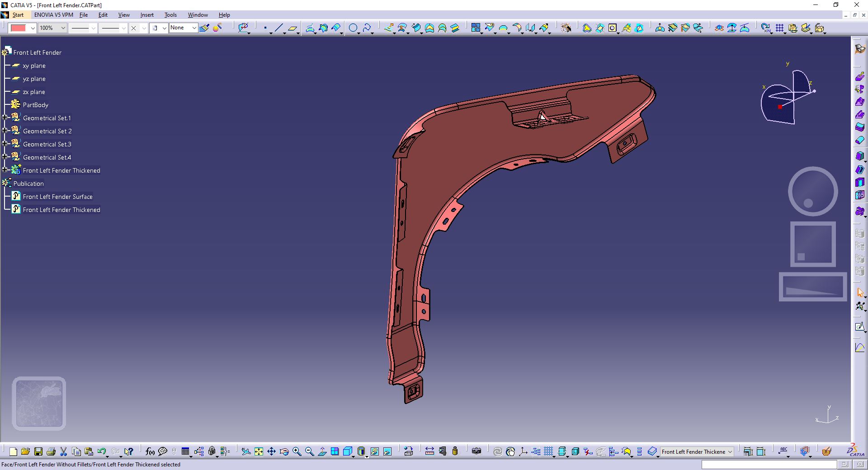The height and width of the screenshot is (470, 868).
Task: Click the Painter brush icon
Action: [x=204, y=28]
